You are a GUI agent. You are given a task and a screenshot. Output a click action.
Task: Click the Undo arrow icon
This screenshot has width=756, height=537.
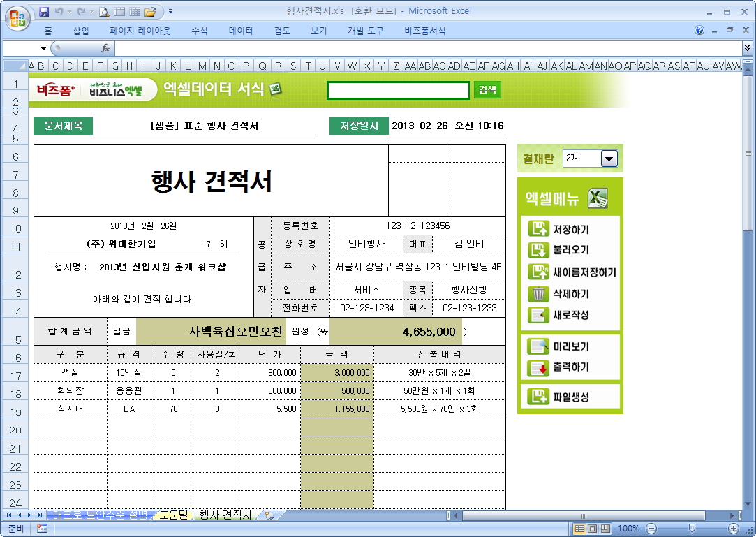click(59, 12)
